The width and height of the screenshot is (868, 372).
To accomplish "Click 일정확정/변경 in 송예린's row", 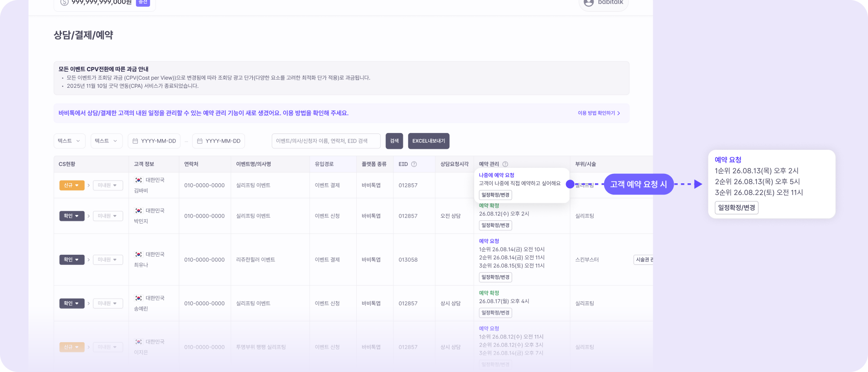I will [x=495, y=313].
